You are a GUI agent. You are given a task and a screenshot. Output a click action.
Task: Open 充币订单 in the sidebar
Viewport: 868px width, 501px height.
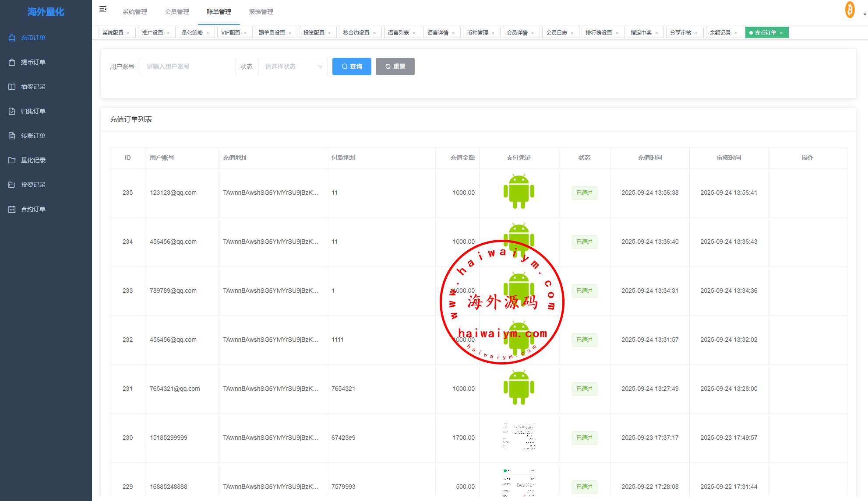pyautogui.click(x=33, y=38)
